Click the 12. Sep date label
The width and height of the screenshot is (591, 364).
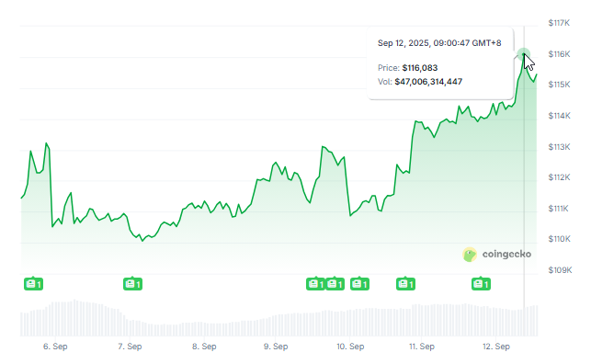coord(496,347)
